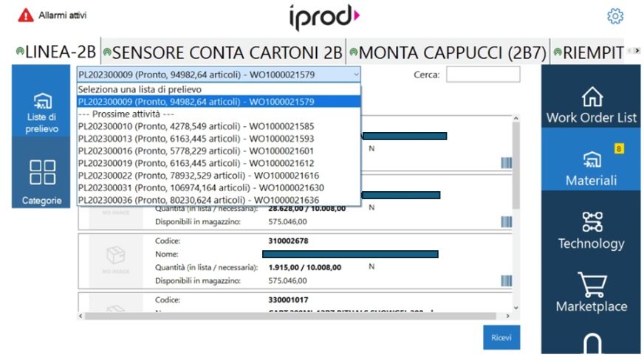Open the settings gear icon
The height and width of the screenshot is (363, 644).
[615, 15]
